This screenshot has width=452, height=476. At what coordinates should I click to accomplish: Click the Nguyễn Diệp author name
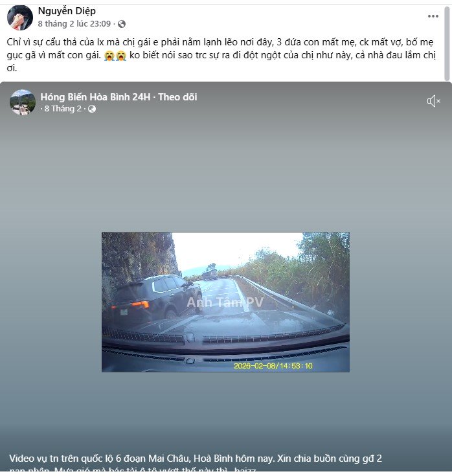click(67, 11)
